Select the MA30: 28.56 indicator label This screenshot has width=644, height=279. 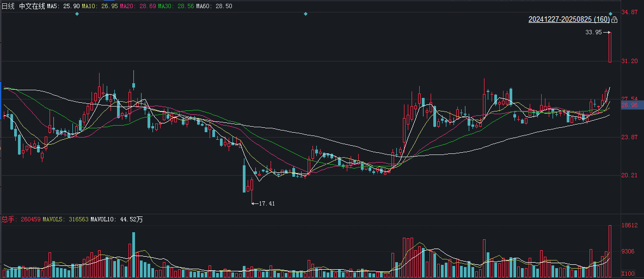pos(176,7)
